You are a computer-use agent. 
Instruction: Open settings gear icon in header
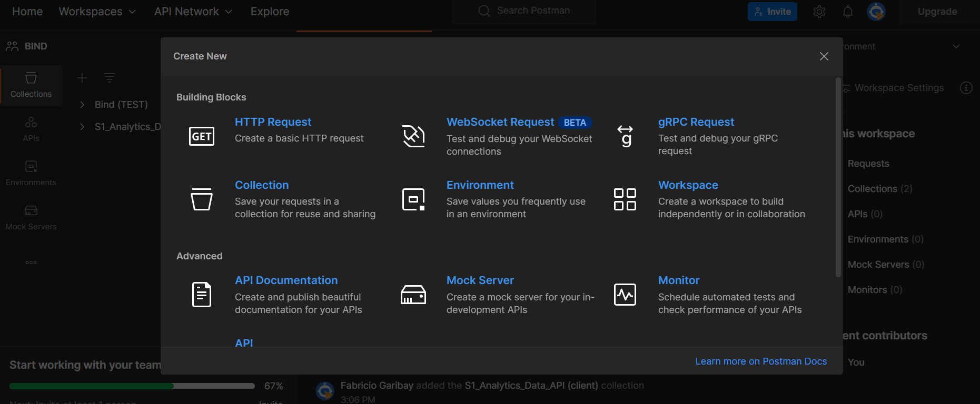point(819,12)
